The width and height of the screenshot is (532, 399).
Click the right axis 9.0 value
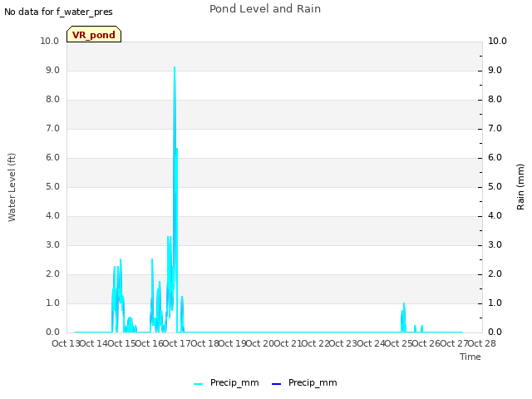495,70
